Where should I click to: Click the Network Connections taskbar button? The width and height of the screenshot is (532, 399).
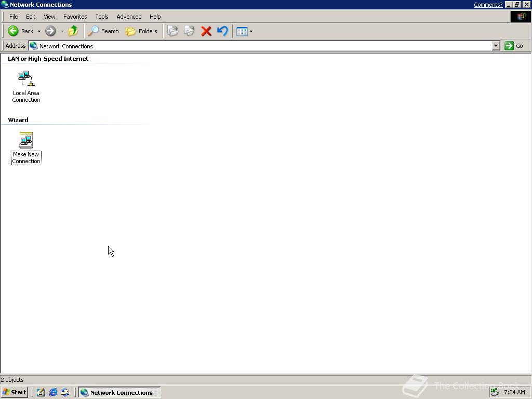119,393
